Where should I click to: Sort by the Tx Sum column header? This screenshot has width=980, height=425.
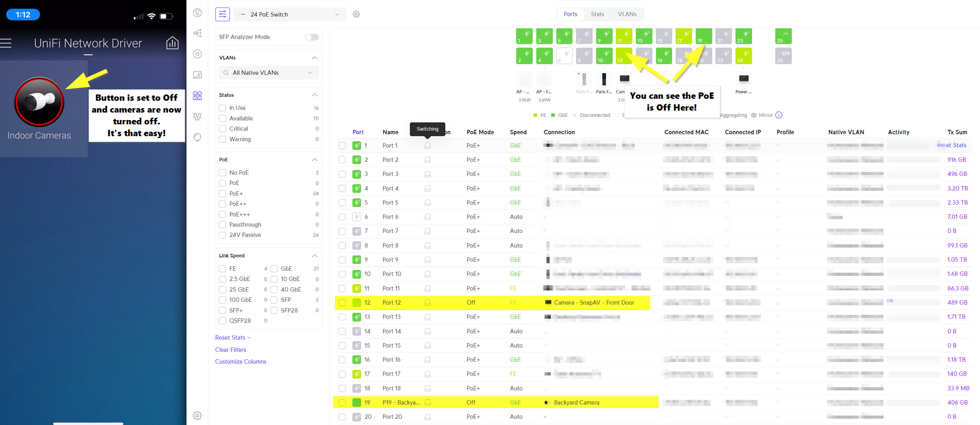tap(957, 132)
